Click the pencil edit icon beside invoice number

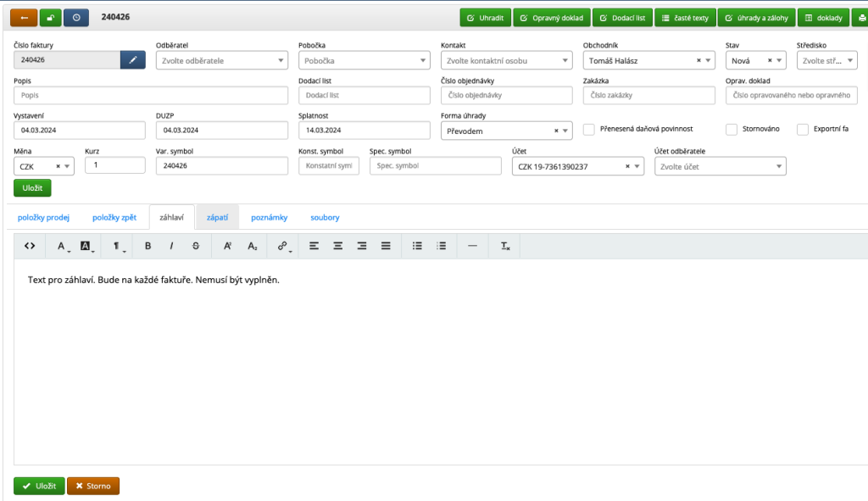coord(132,60)
